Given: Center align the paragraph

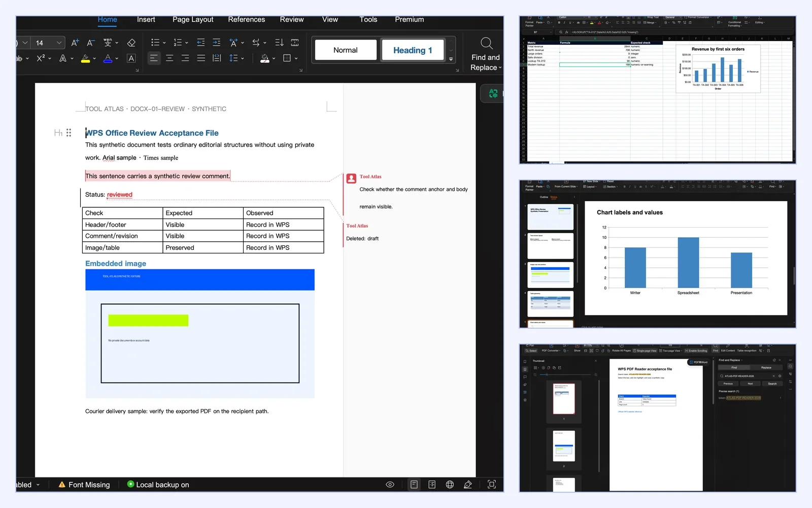Looking at the screenshot, I should pos(170,58).
